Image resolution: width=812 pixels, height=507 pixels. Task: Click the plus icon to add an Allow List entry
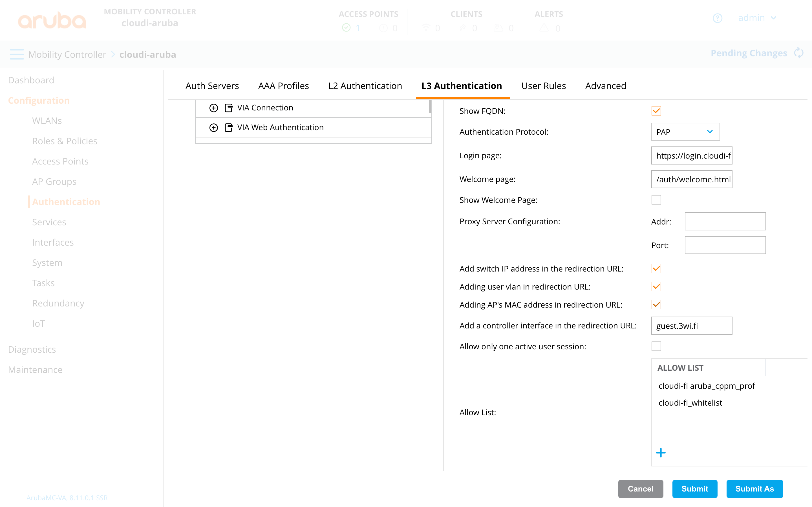(661, 453)
